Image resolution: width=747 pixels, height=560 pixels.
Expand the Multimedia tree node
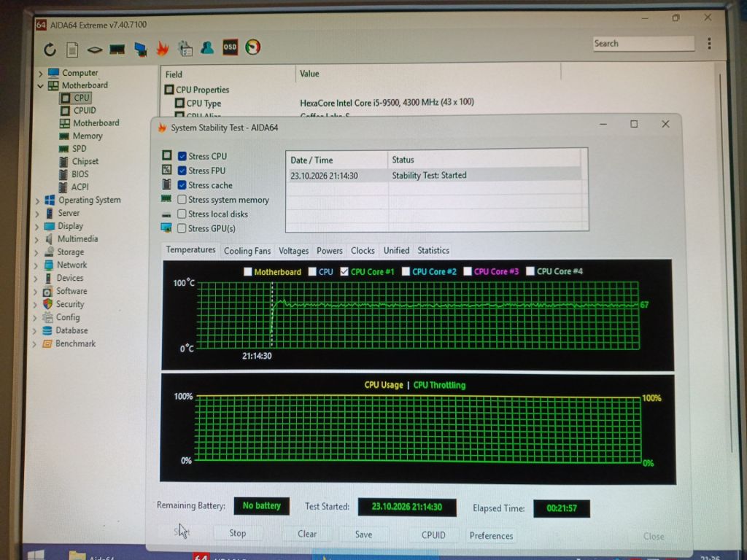[36, 240]
